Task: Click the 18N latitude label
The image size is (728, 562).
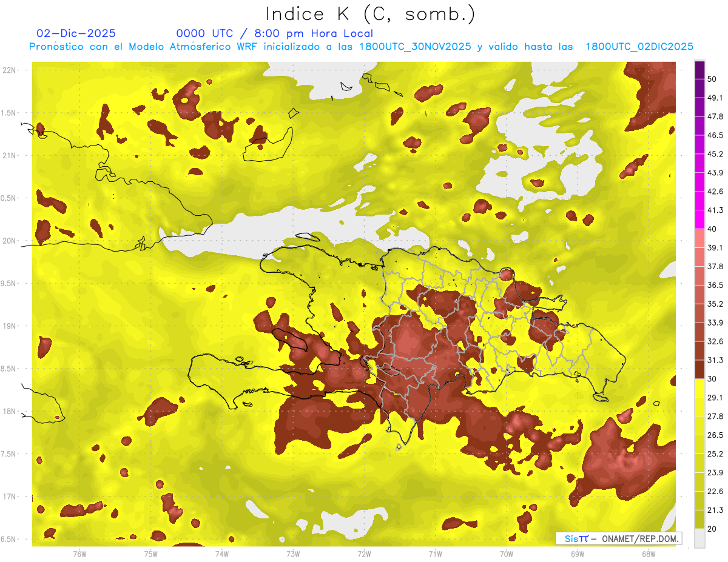Action: click(x=9, y=412)
